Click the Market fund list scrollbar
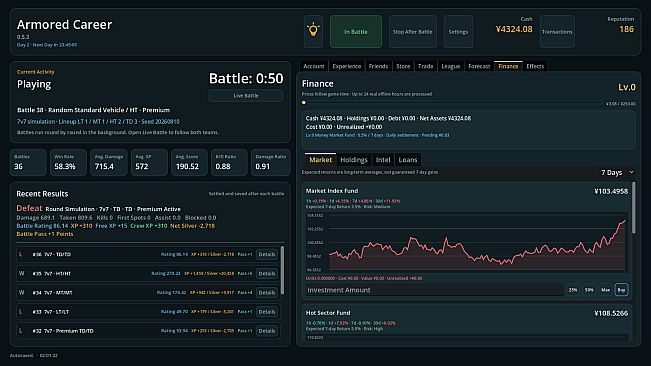The width and height of the screenshot is (651, 366). [x=633, y=207]
